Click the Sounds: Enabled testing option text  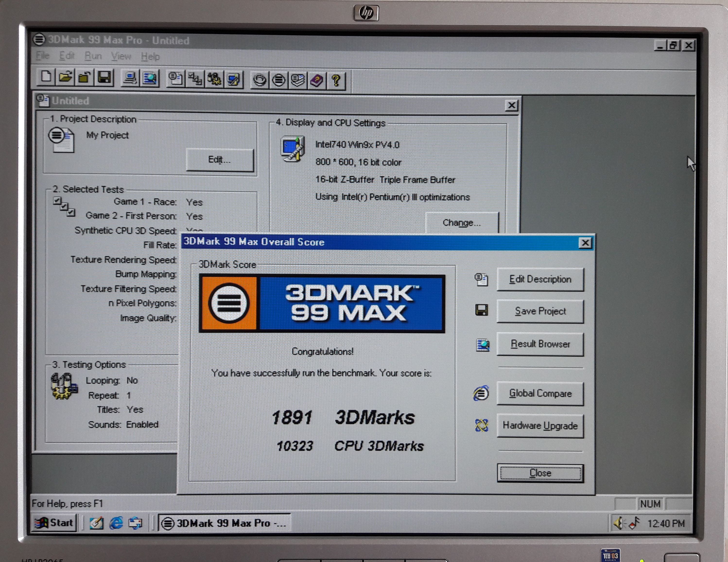pyautogui.click(x=123, y=424)
